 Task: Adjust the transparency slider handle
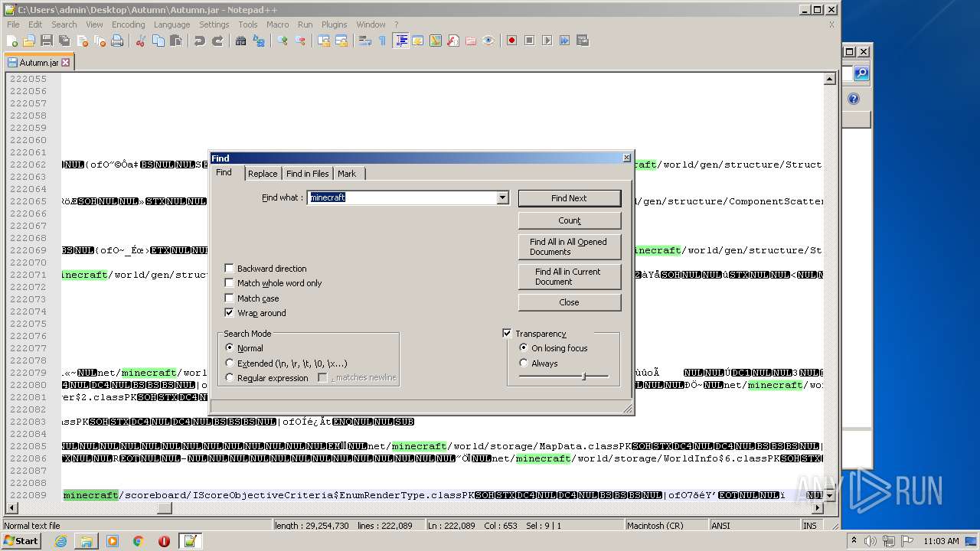[583, 376]
